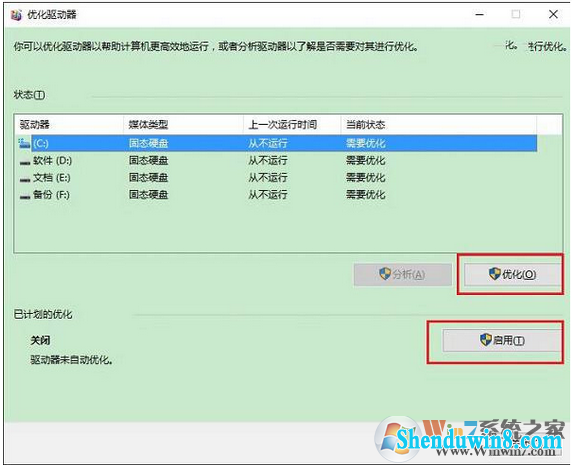Click the drive icon beside 文档 (E:)
572x465 pixels.
point(25,179)
